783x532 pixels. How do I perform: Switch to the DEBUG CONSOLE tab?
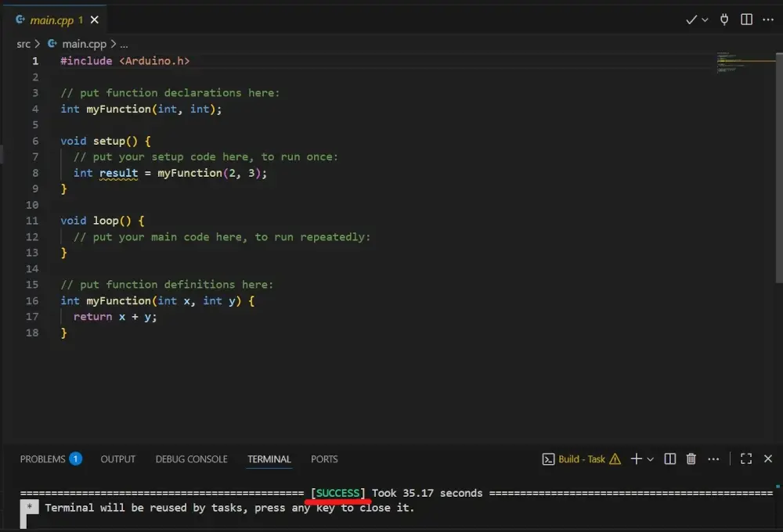(191, 459)
